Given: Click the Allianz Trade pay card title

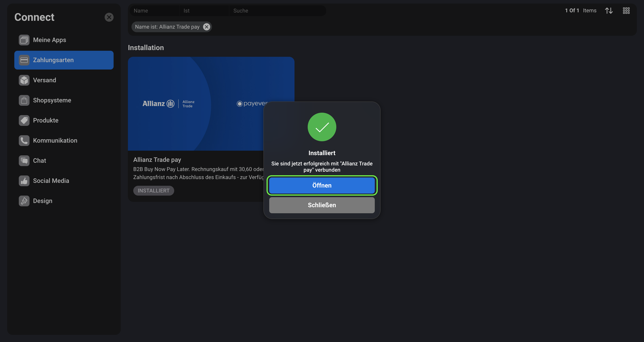Looking at the screenshot, I should click(157, 160).
